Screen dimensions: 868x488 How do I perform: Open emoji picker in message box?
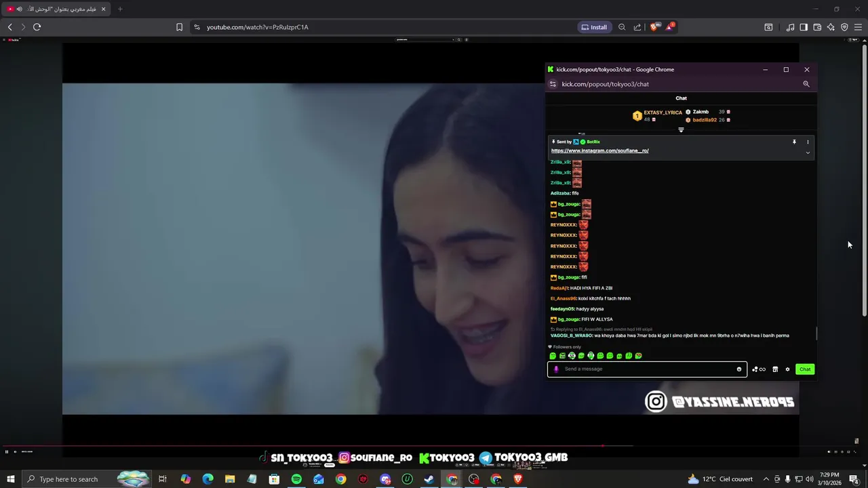tap(739, 369)
